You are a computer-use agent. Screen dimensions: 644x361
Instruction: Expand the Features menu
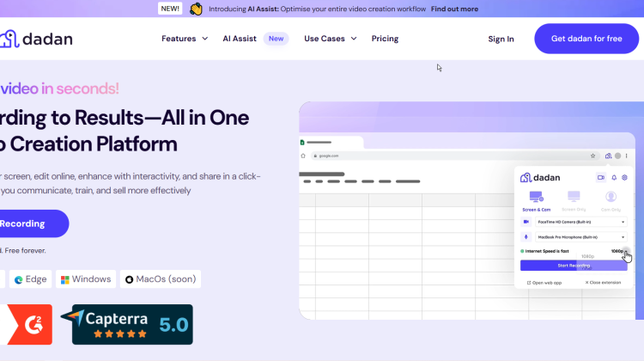185,39
